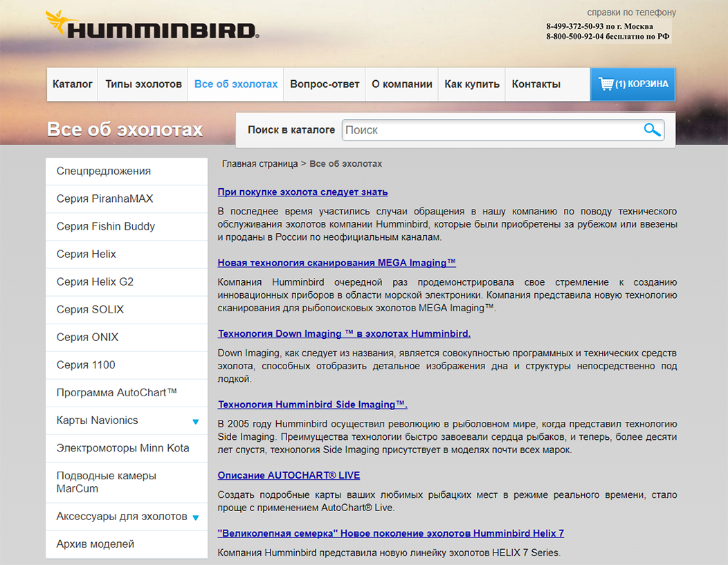This screenshot has height=565, width=728.
Task: Open Серия ONIX category
Action: pos(127,337)
